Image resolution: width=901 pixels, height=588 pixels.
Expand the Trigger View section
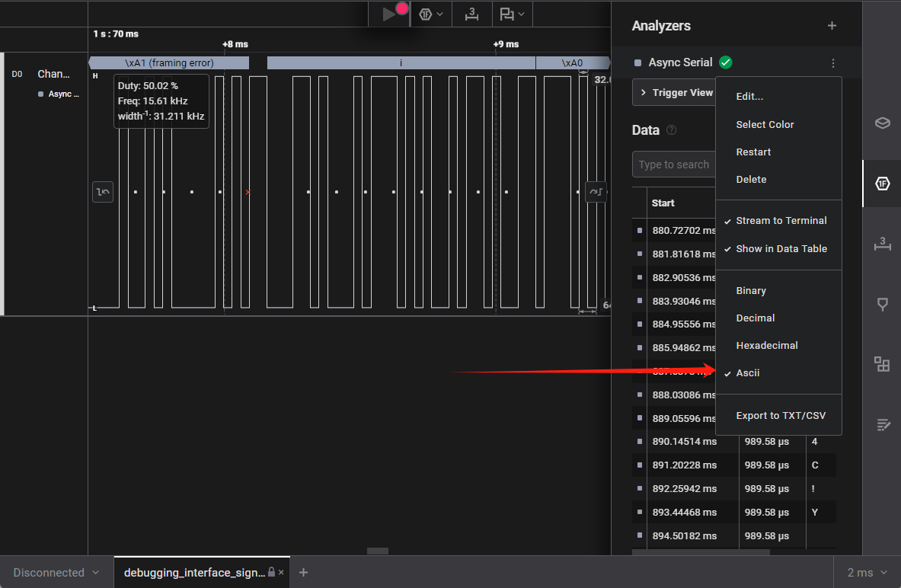[675, 93]
